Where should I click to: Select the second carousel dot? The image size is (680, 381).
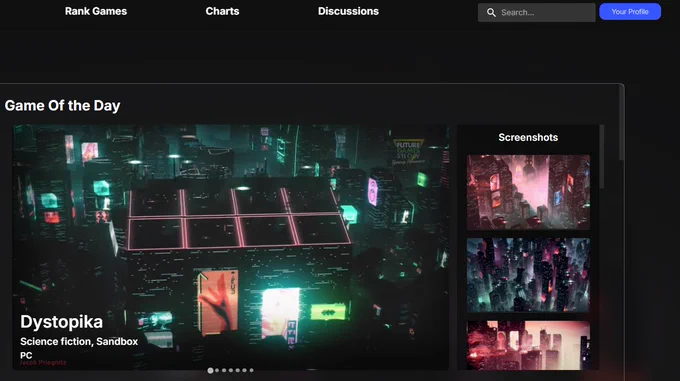tap(217, 370)
